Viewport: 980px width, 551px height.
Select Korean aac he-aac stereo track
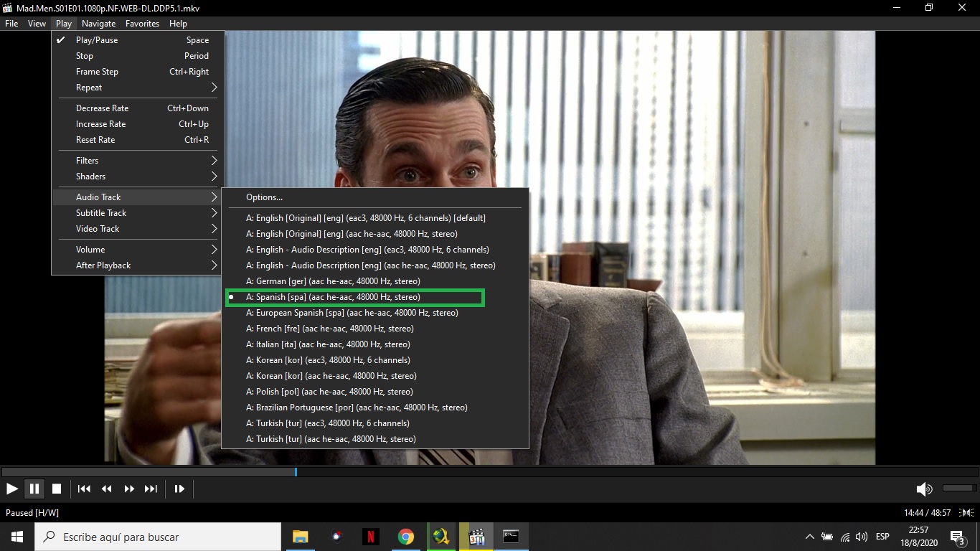374,376
